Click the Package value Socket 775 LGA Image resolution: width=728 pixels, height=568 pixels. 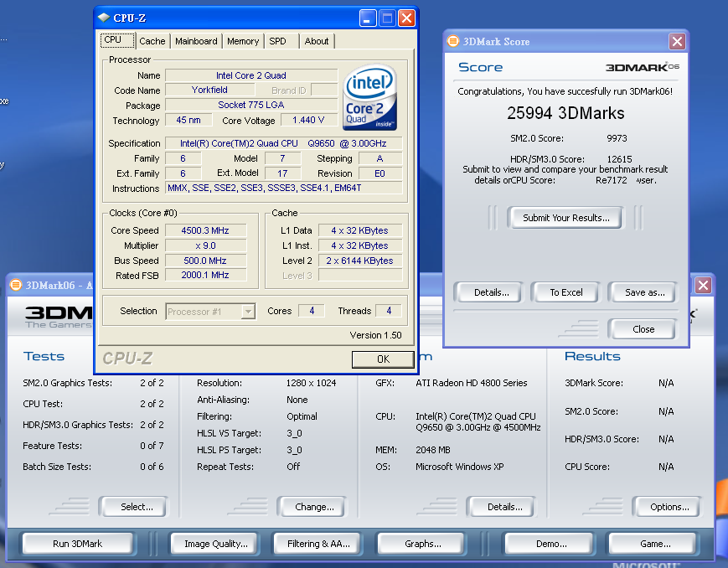[x=251, y=105]
